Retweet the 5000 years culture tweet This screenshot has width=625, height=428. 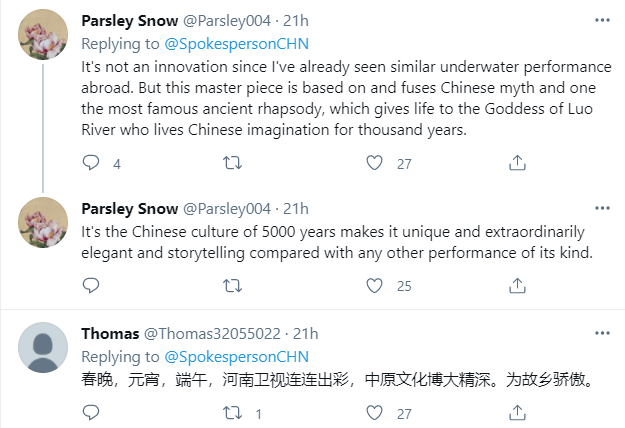pyautogui.click(x=232, y=285)
